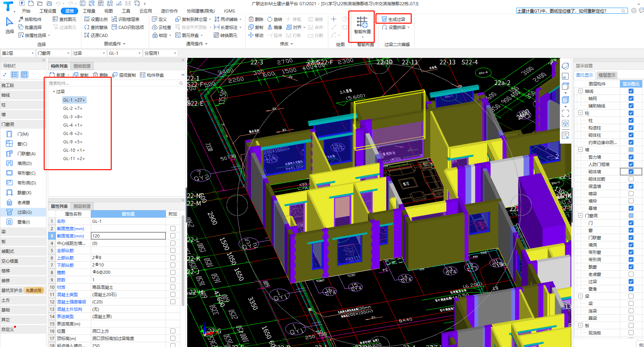Click the 选择 selection arrow tool
This screenshot has width=644, height=347.
pyautogui.click(x=10, y=25)
